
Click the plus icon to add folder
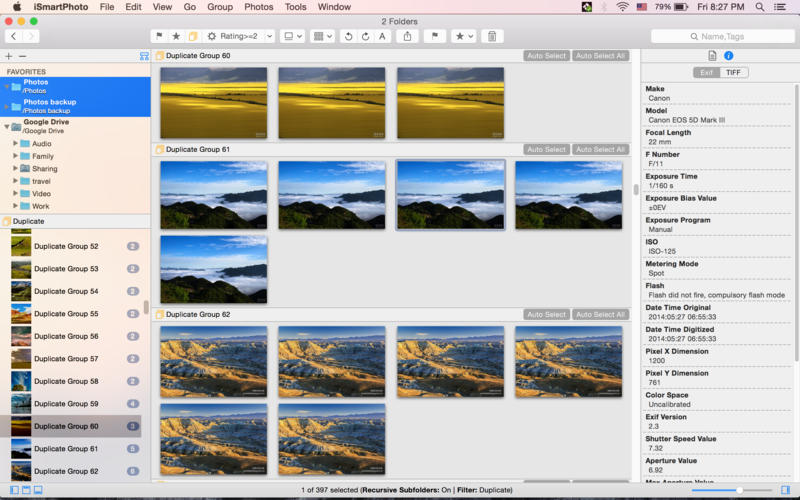9,56
